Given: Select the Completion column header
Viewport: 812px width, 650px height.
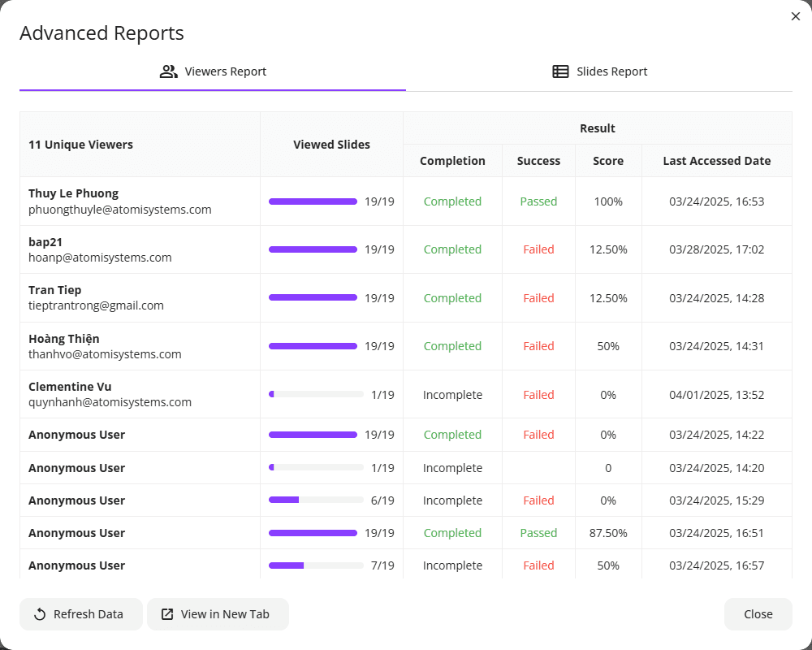Looking at the screenshot, I should click(x=452, y=161).
